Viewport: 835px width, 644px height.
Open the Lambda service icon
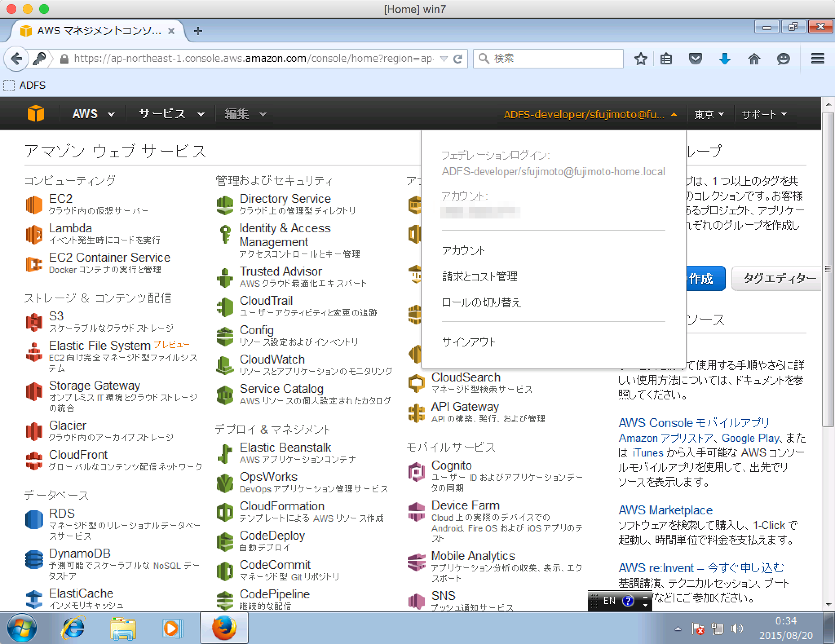[34, 234]
